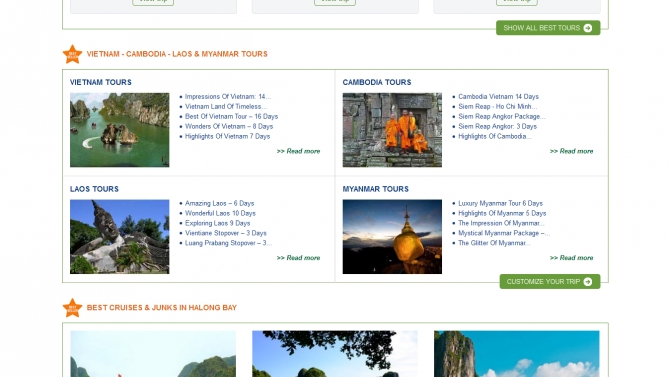Open The Glitter Of Myanmar... tour

(x=494, y=243)
